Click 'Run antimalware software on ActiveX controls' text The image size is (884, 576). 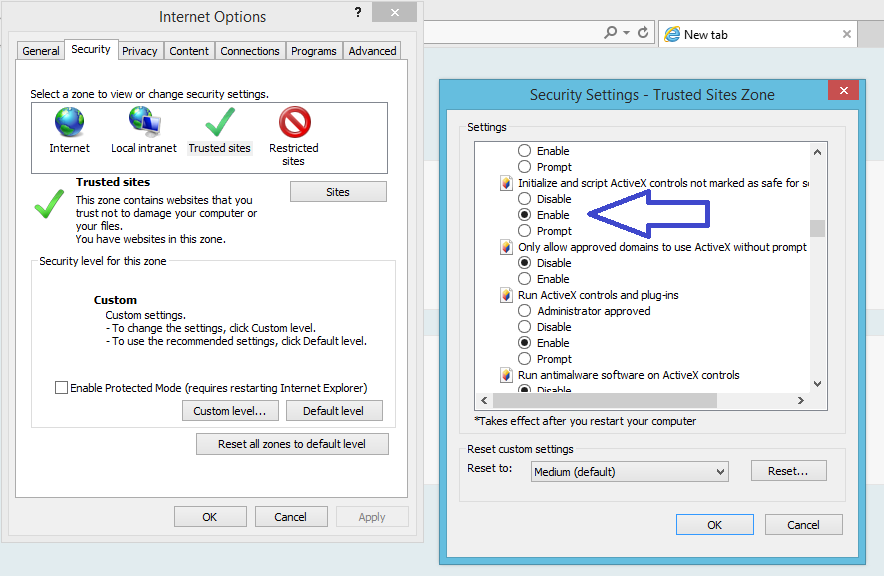[x=629, y=375]
